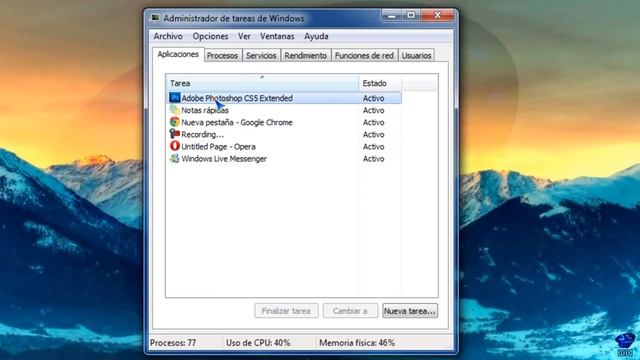
Task: Switch to the Funciones de red tab
Action: pos(364,56)
